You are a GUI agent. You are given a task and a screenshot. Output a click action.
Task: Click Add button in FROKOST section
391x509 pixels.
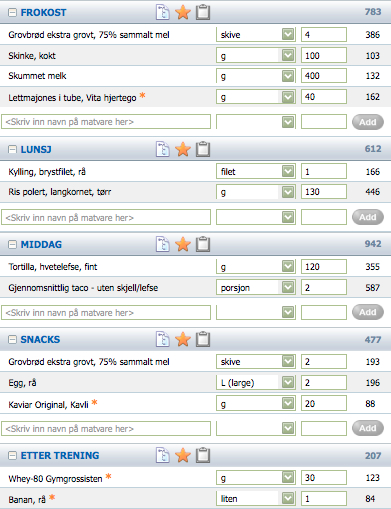pos(368,122)
